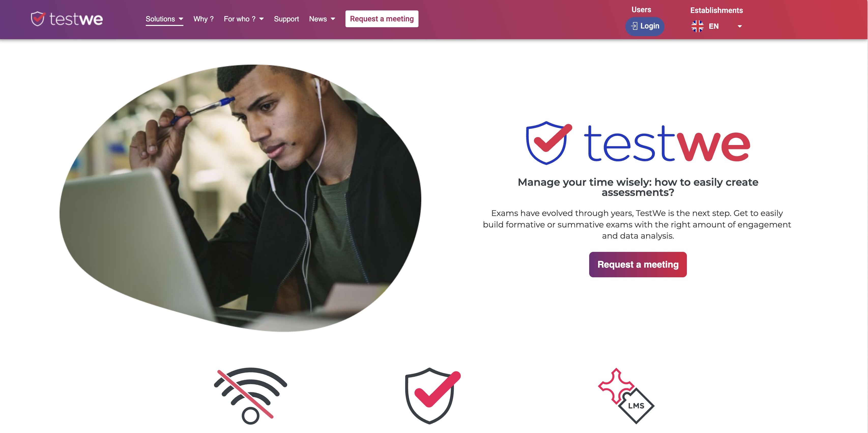Click the hero Request a meeting button
868x433 pixels.
point(638,264)
